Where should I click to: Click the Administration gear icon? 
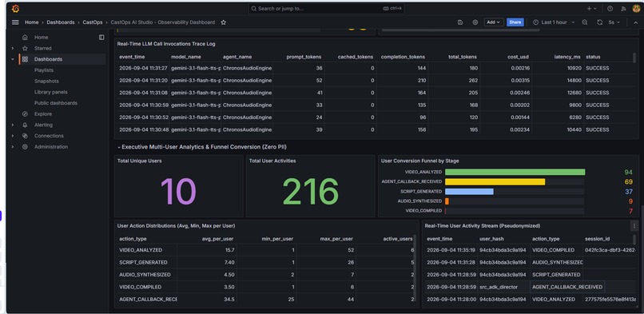pyautogui.click(x=25, y=147)
